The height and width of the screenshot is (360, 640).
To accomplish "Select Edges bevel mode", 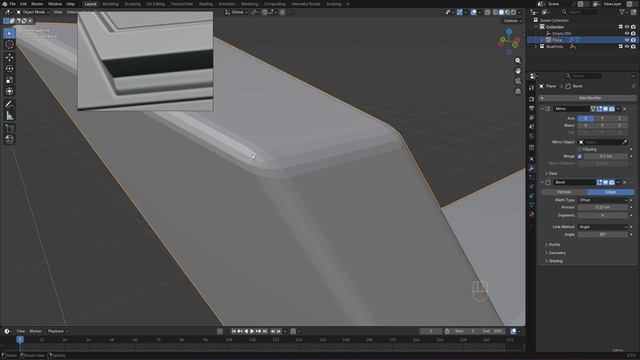I will click(611, 192).
